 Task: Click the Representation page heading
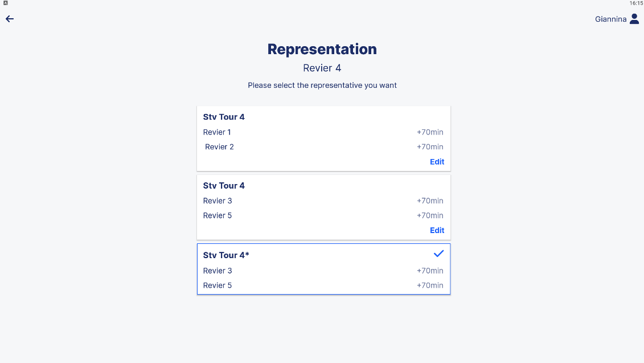[322, 50]
